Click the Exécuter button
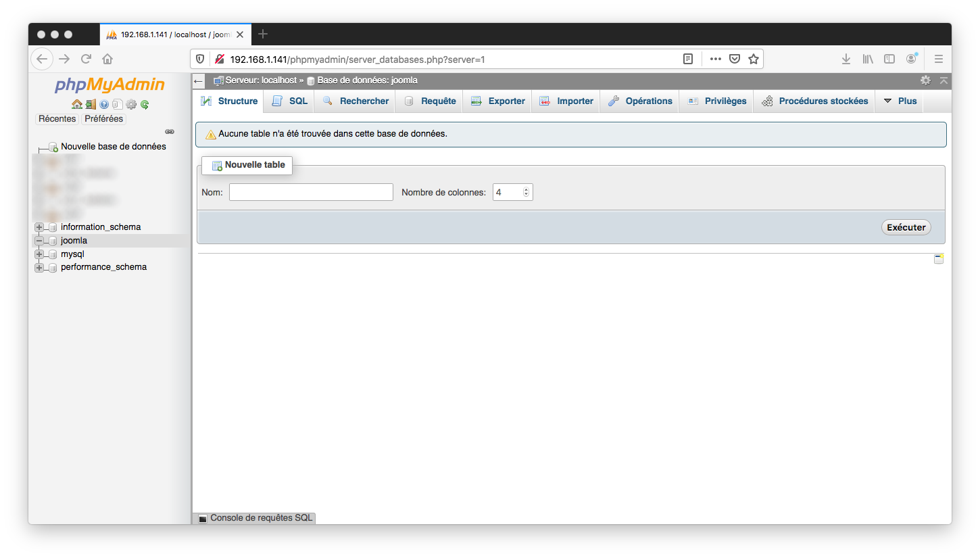This screenshot has width=980, height=558. (x=906, y=227)
